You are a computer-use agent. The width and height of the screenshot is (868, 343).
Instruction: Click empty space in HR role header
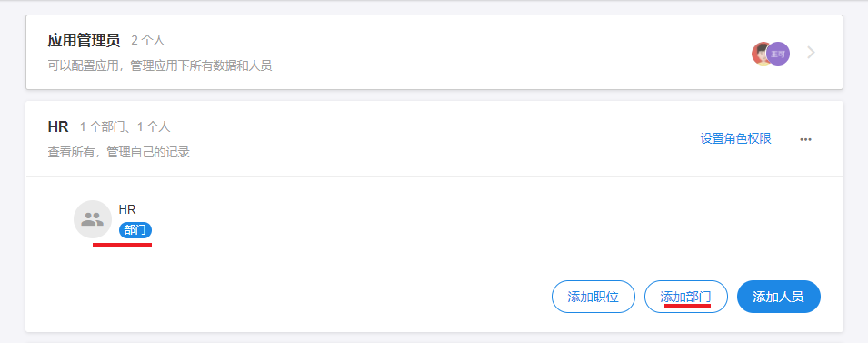coord(443,138)
